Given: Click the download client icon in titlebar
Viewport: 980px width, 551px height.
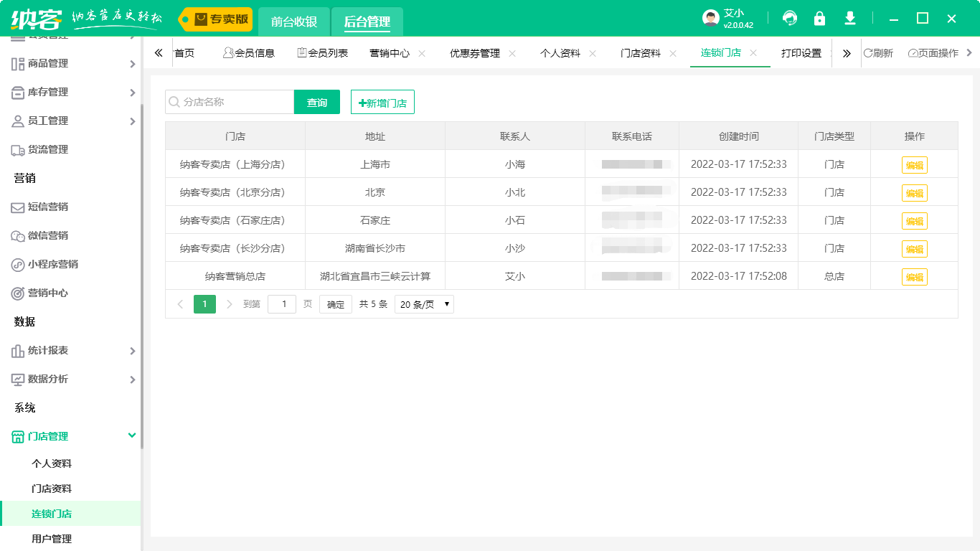Looking at the screenshot, I should 849,18.
